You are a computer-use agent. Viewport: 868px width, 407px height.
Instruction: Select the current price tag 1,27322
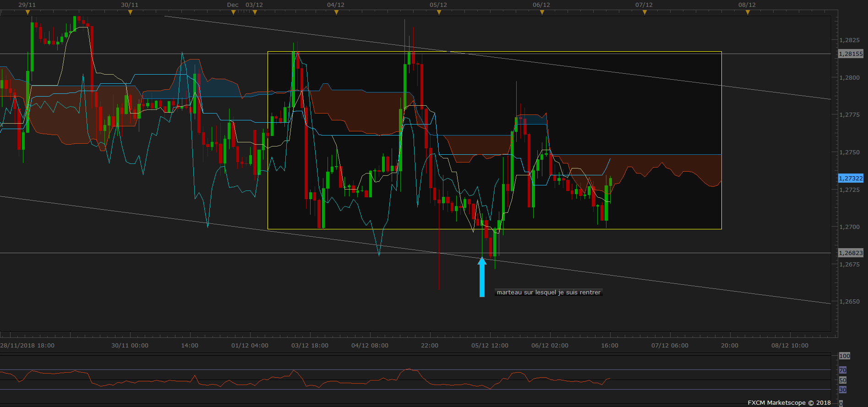coord(851,178)
